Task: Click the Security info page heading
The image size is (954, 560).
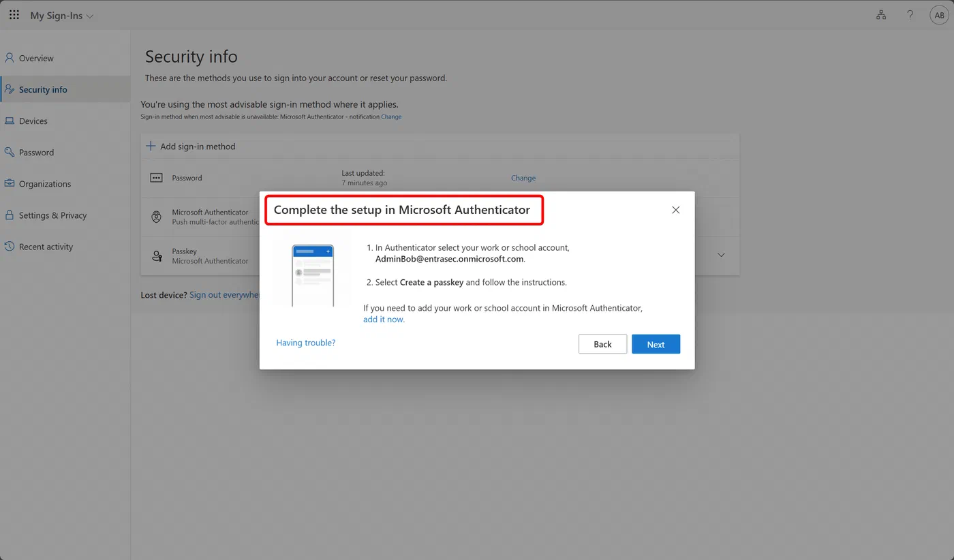Action: [191, 57]
